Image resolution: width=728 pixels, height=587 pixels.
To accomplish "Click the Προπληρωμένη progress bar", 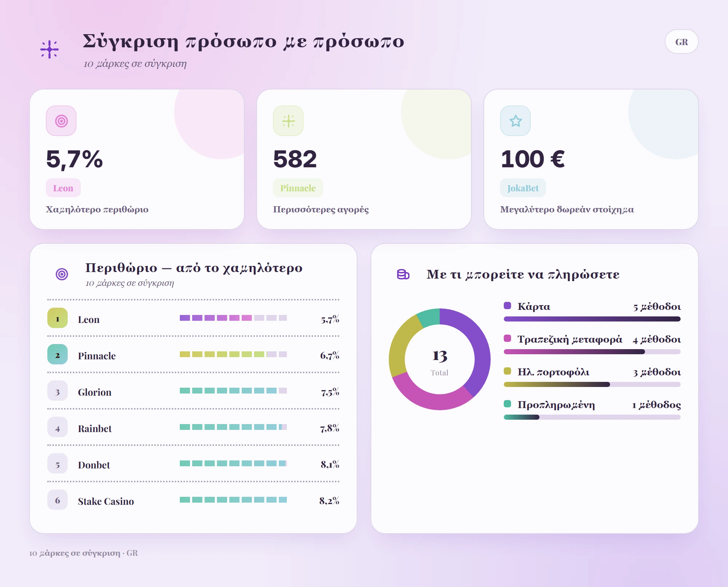I will pos(592,417).
